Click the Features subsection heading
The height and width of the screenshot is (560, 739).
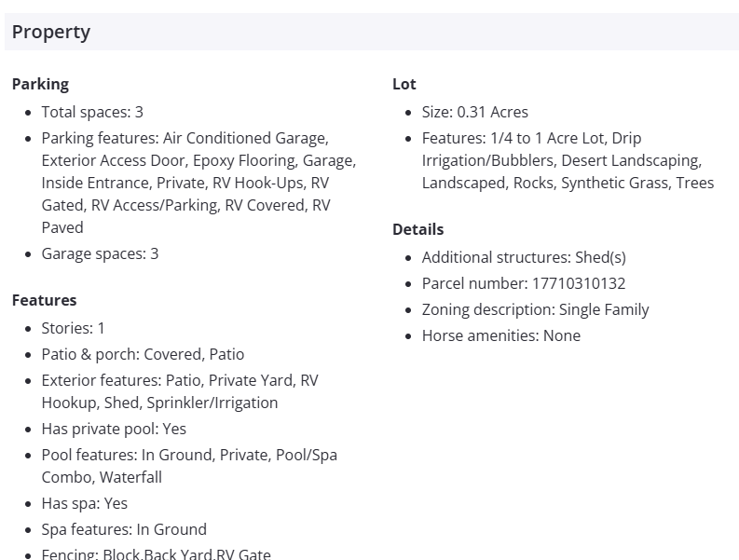[x=44, y=300]
